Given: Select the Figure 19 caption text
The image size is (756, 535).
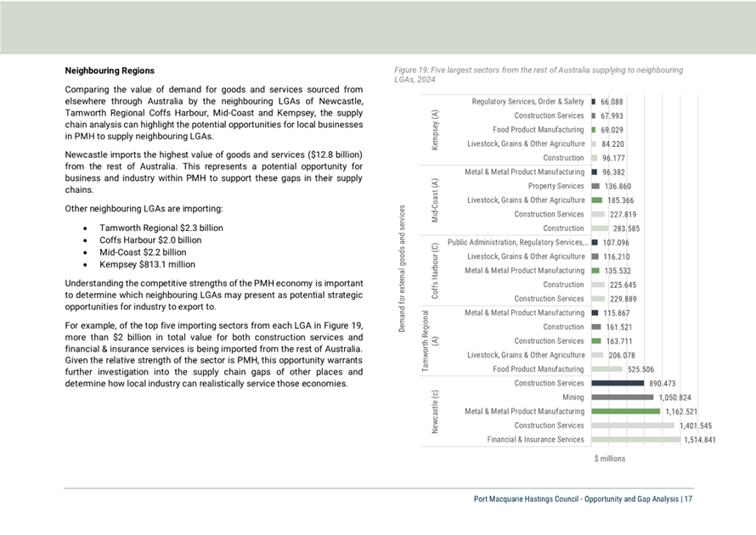Looking at the screenshot, I should click(539, 75).
